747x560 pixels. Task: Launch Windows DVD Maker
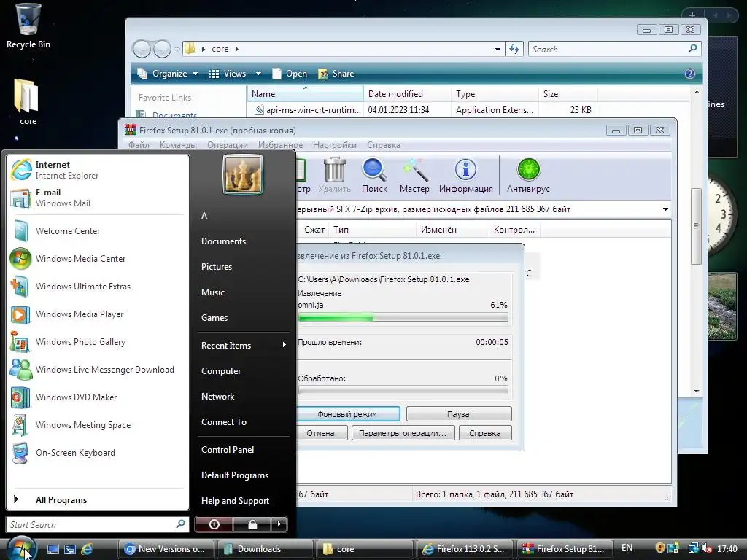coord(98,397)
